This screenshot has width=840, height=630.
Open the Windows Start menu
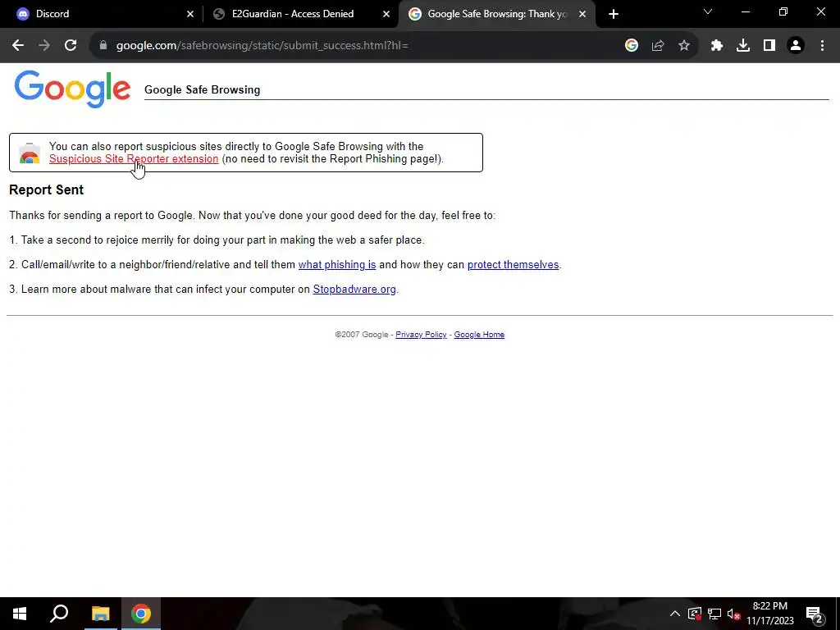20,614
